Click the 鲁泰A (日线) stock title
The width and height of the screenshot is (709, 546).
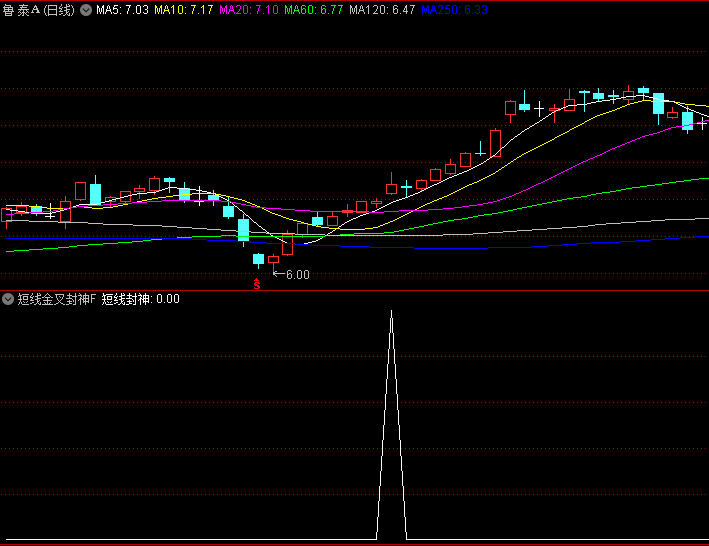tap(39, 9)
